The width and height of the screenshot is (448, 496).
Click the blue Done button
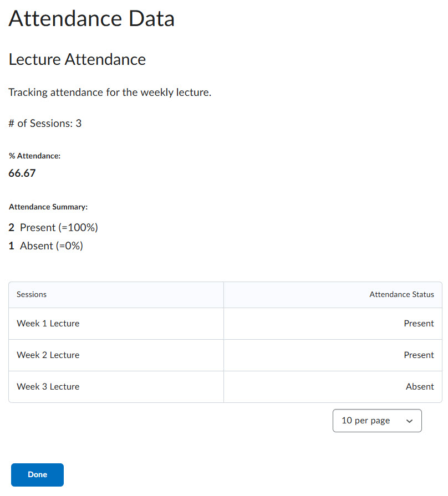coord(37,474)
